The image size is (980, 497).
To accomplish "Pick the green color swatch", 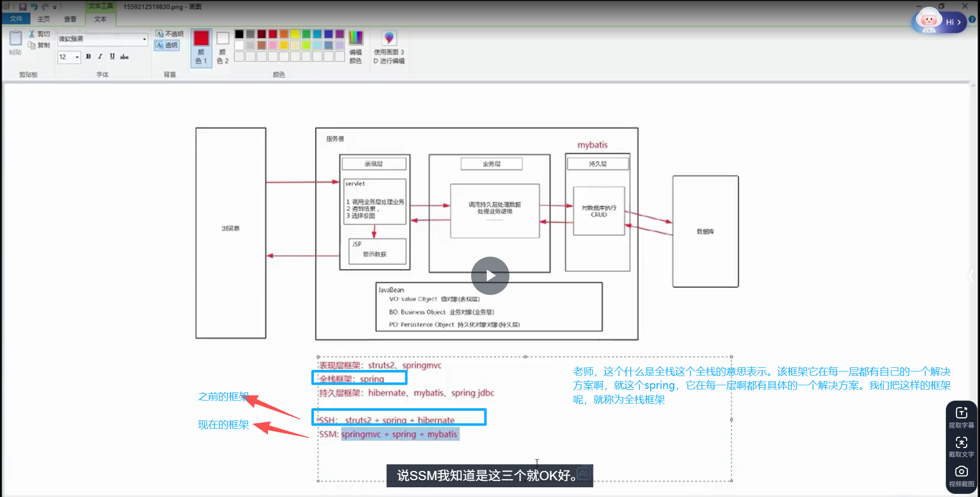I will pyautogui.click(x=306, y=34).
